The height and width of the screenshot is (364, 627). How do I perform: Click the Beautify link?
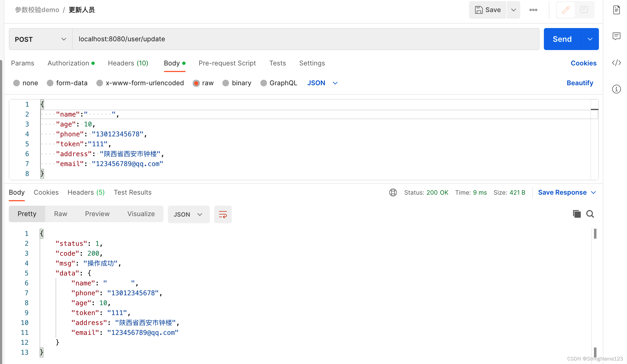pos(580,83)
